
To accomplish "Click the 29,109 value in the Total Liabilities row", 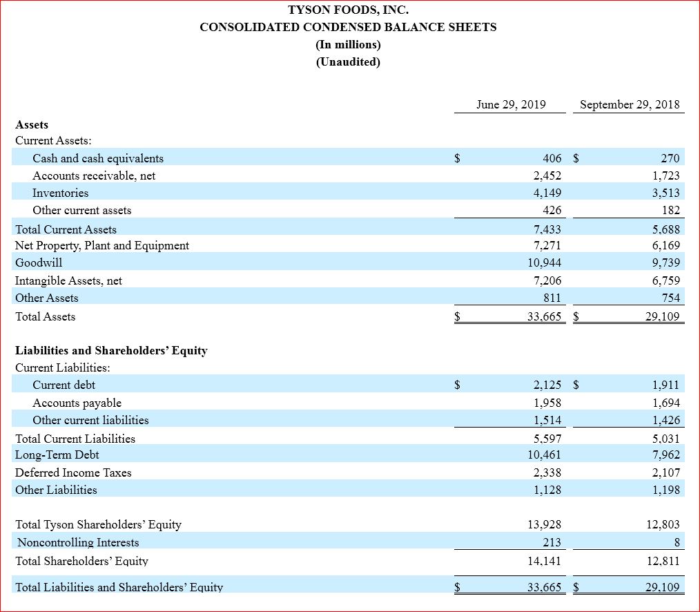I will pyautogui.click(x=663, y=587).
